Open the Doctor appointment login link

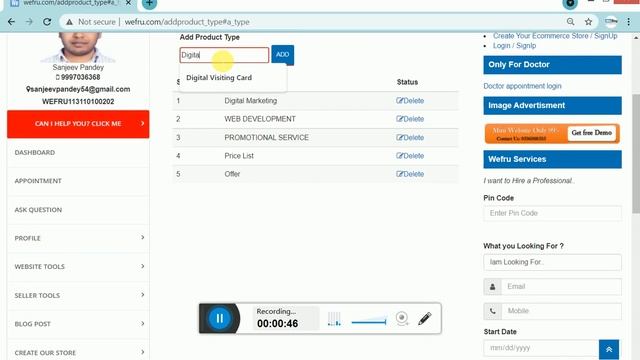522,86
